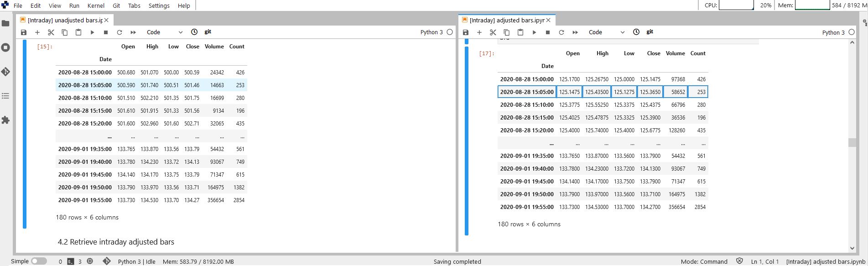Screen dimensions: 868x266
Task: Switch to the unadjusted bars notebook tab
Action: 64,20
